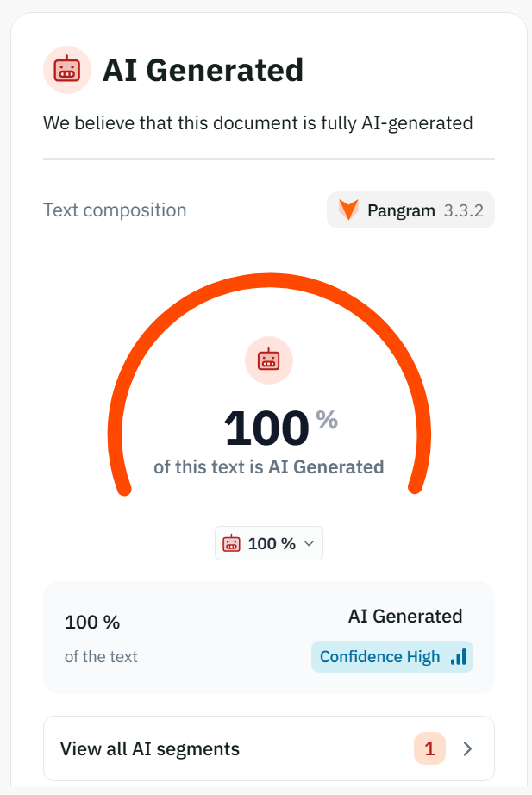This screenshot has height=795, width=532.
Task: Expand the dropdown chevron next to 100 %
Action: (309, 543)
